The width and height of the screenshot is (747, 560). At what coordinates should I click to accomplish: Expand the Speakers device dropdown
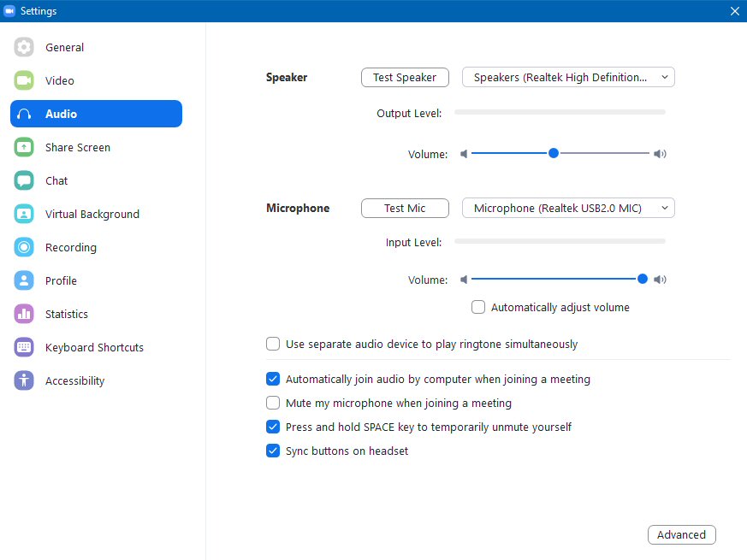[x=568, y=78]
